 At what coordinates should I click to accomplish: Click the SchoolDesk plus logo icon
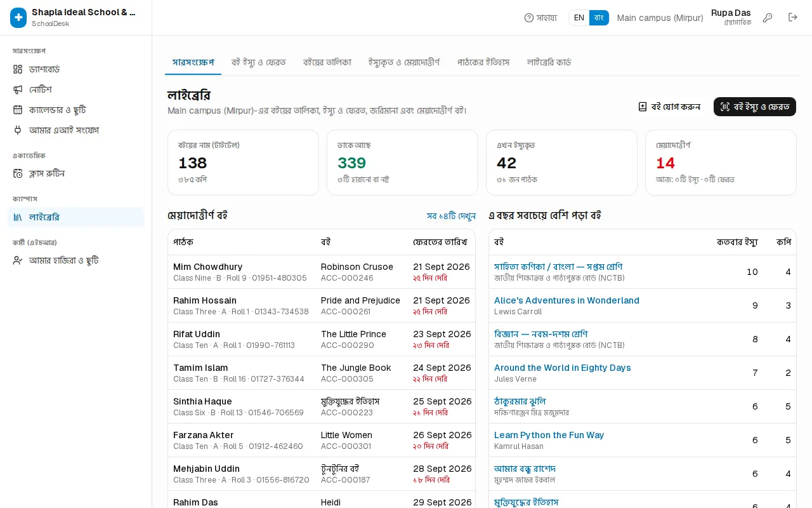[x=18, y=18]
